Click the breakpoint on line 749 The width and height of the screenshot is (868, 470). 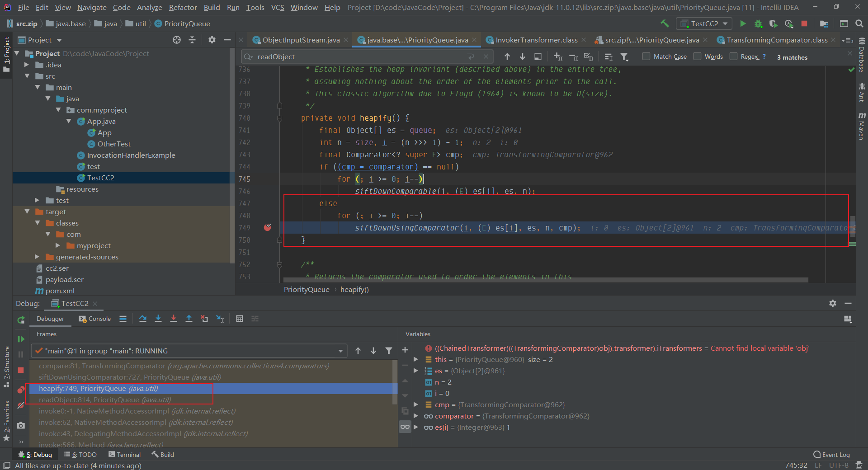tap(268, 227)
